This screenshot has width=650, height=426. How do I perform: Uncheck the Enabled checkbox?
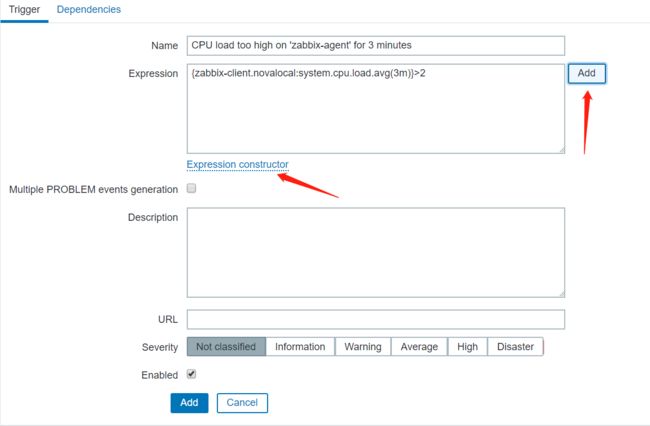pyautogui.click(x=192, y=374)
